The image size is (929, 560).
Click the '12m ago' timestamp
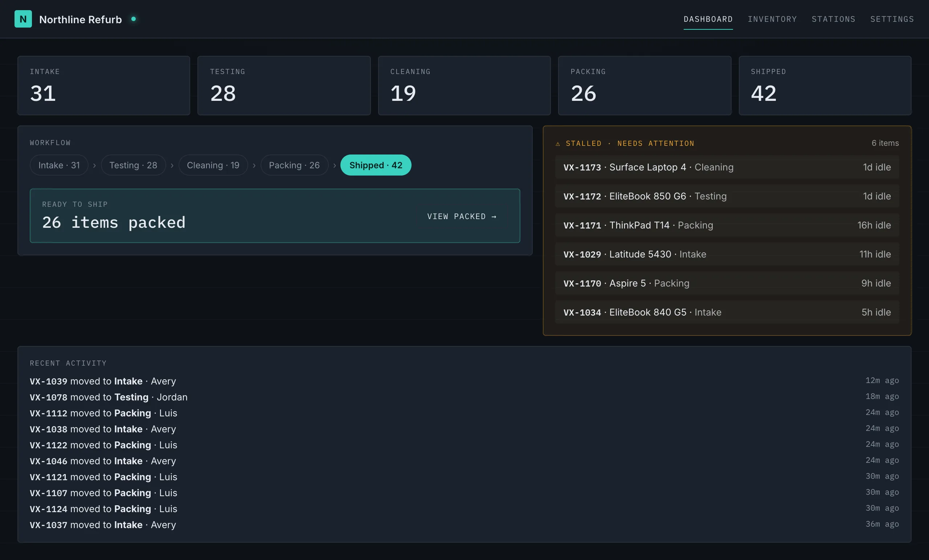(882, 380)
